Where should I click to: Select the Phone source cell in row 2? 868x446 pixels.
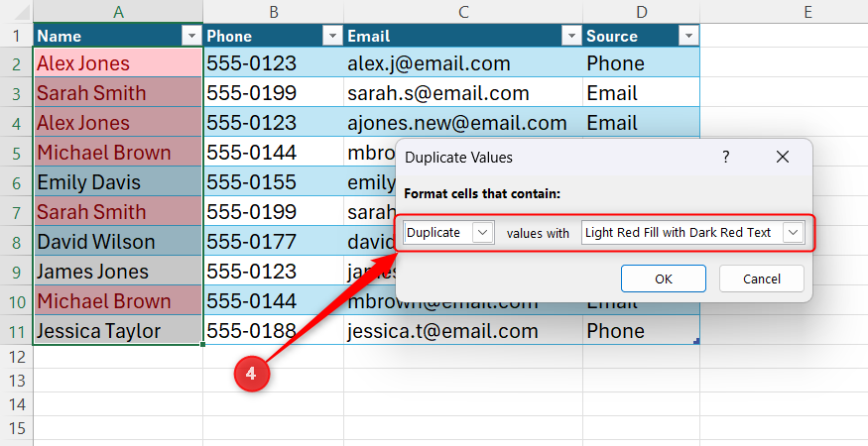click(x=641, y=63)
